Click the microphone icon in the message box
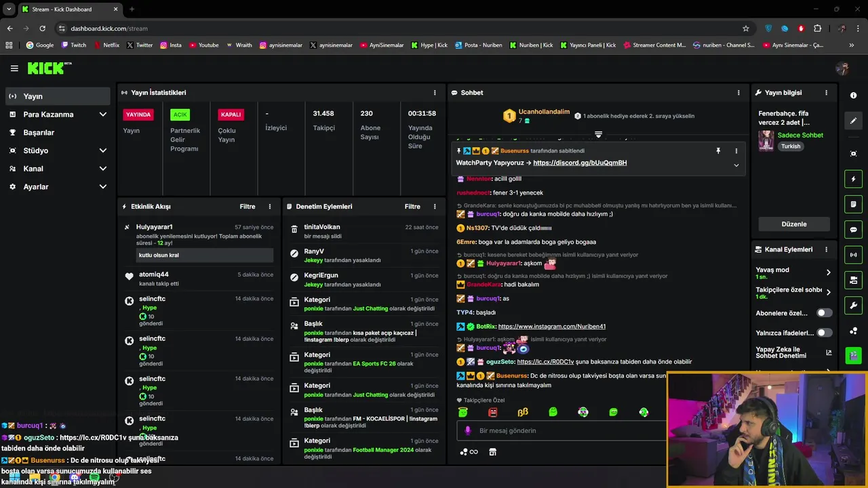Screen dimensions: 868x488 [x=468, y=430]
